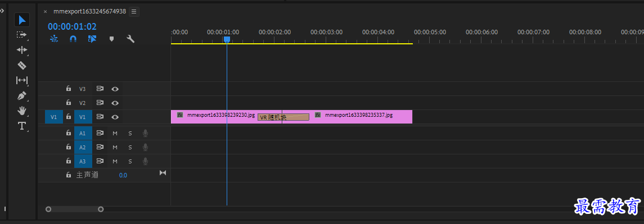The height and width of the screenshot is (224, 644).
Task: Open the sequence panel menu
Action: [134, 11]
